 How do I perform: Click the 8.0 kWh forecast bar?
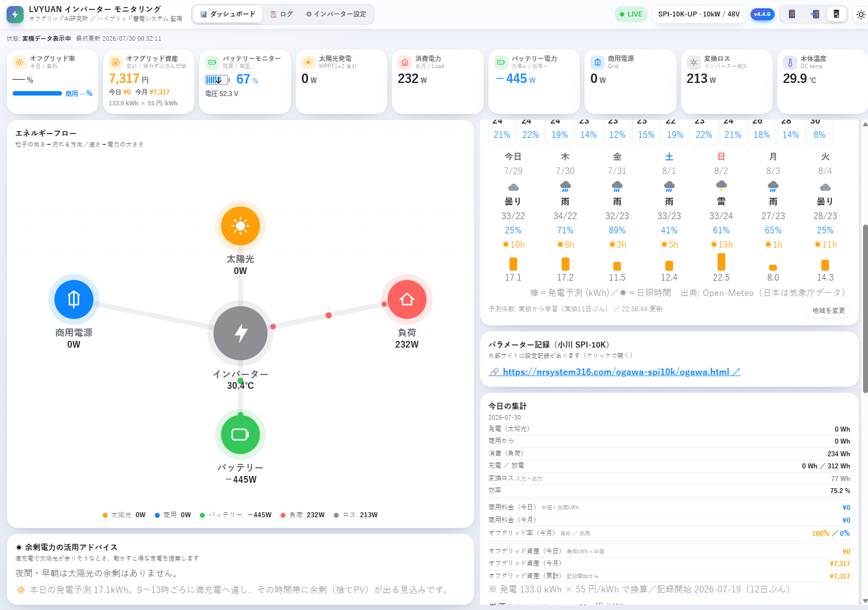click(773, 268)
